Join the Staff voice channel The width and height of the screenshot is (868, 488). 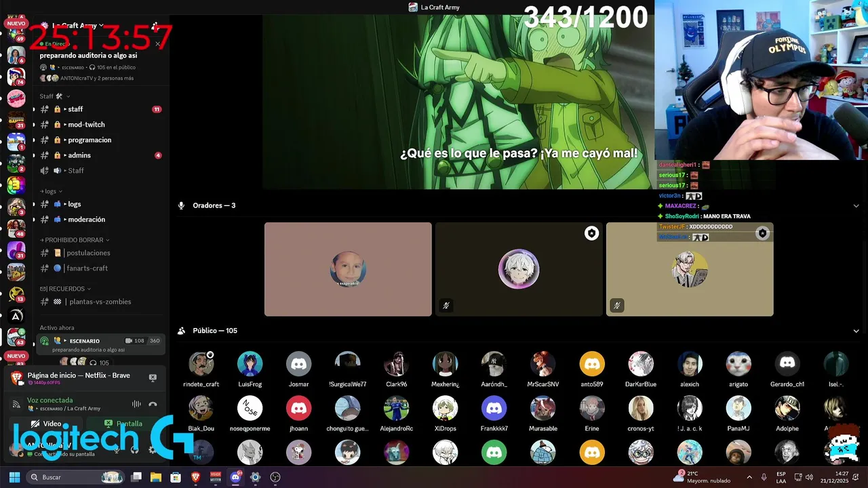(x=100, y=171)
